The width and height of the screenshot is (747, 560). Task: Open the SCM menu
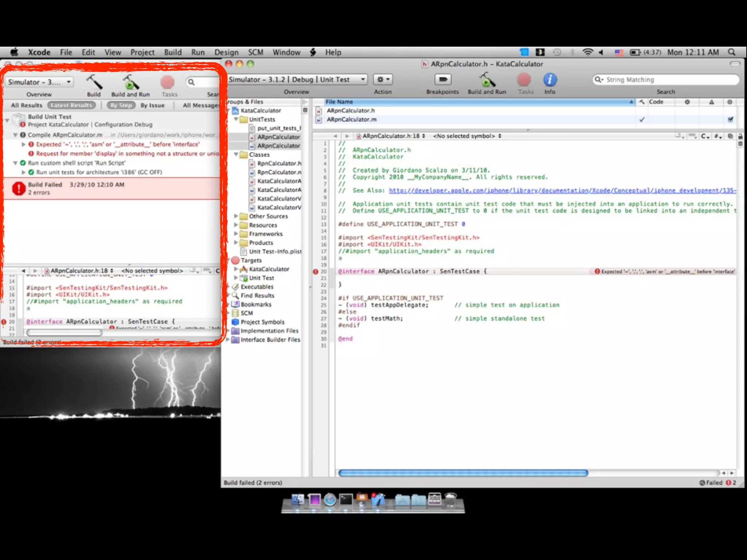pos(255,52)
